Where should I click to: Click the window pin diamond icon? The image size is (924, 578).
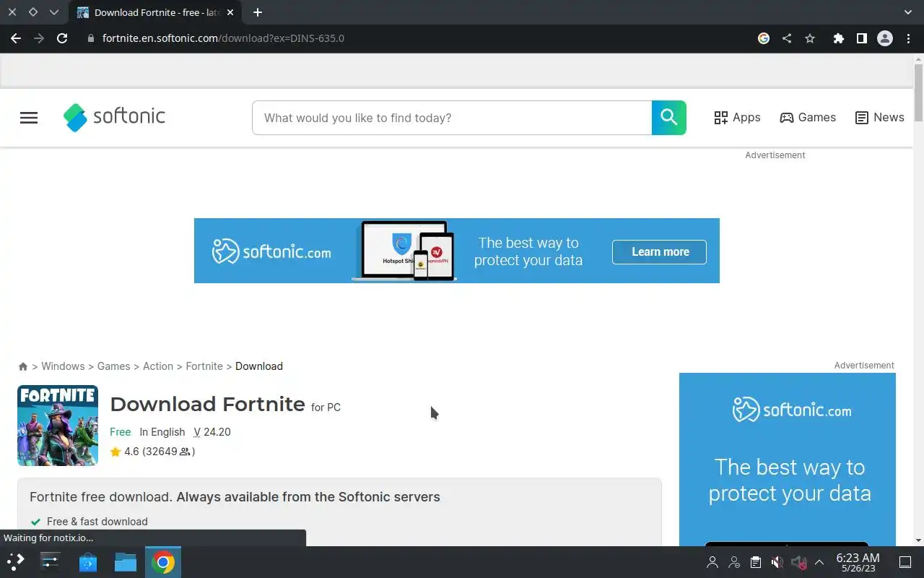click(33, 12)
